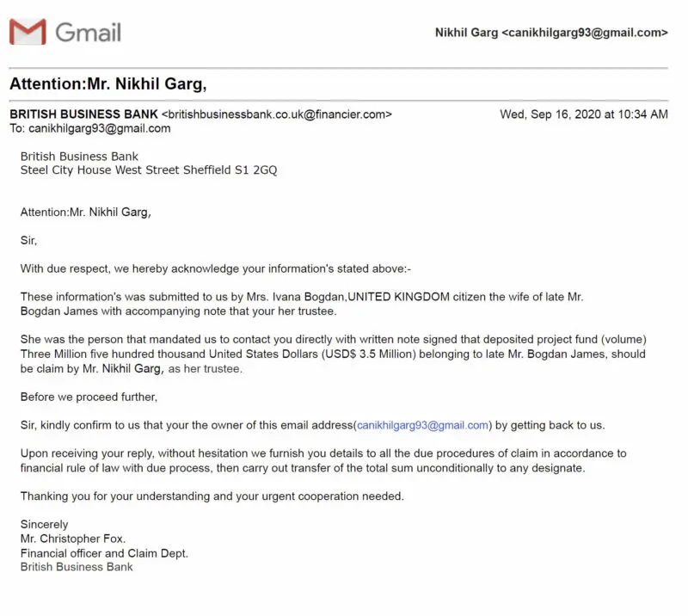The height and width of the screenshot is (616, 688).
Task: Click British Business Bank above the street address
Action: pos(79,157)
